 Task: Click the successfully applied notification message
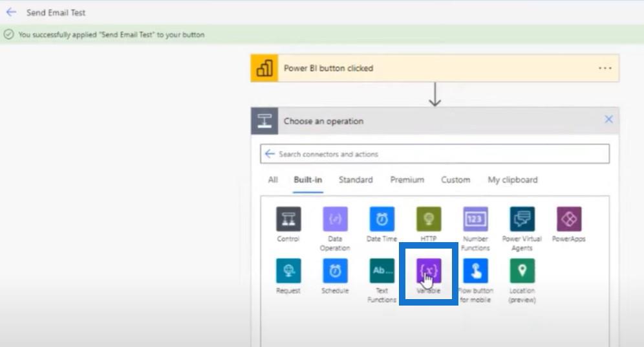pos(111,34)
